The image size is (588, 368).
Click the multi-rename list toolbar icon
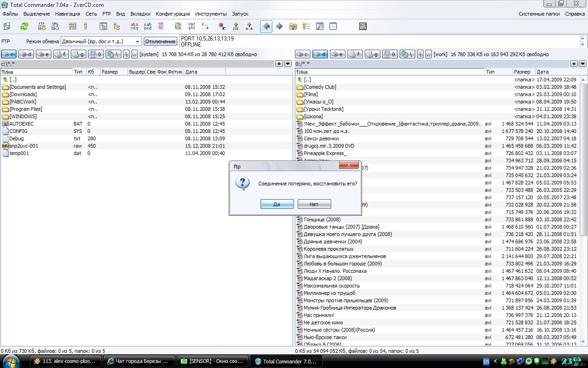point(306,26)
